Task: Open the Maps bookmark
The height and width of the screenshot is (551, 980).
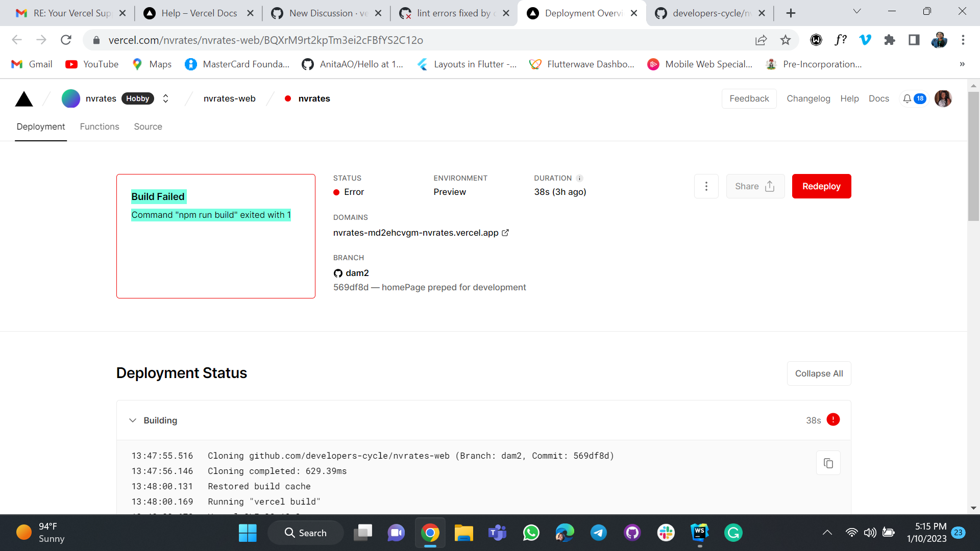Action: (152, 64)
